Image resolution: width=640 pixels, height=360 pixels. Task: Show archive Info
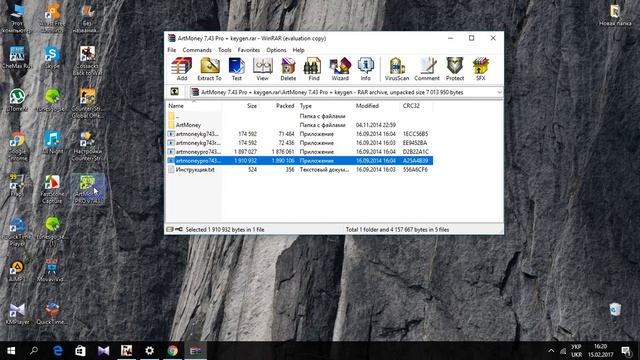click(366, 69)
